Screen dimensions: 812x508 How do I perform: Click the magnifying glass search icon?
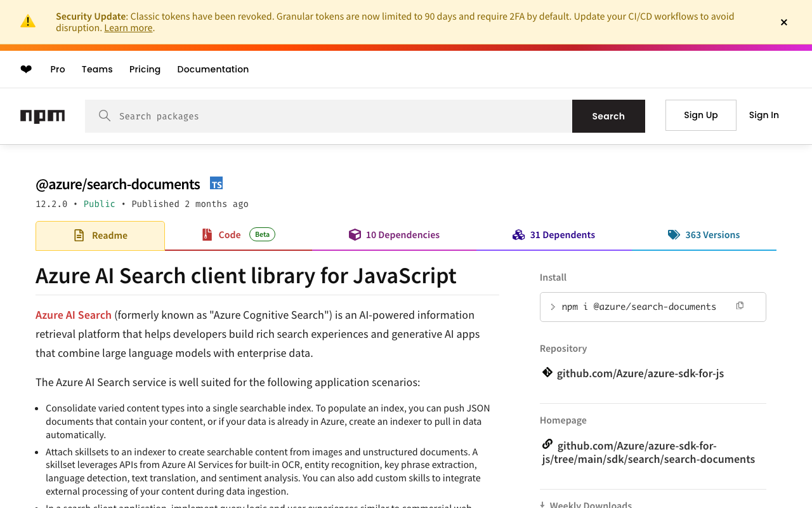pos(105,116)
